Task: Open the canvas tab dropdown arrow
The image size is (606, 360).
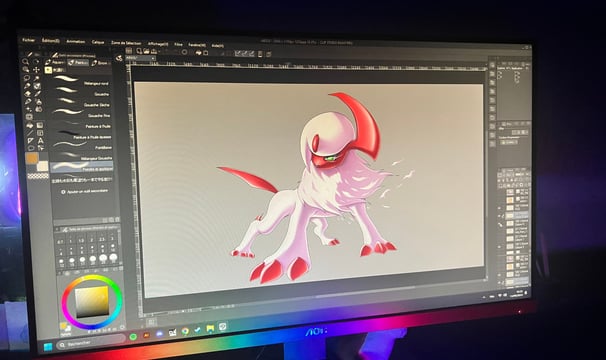Action: click(153, 58)
